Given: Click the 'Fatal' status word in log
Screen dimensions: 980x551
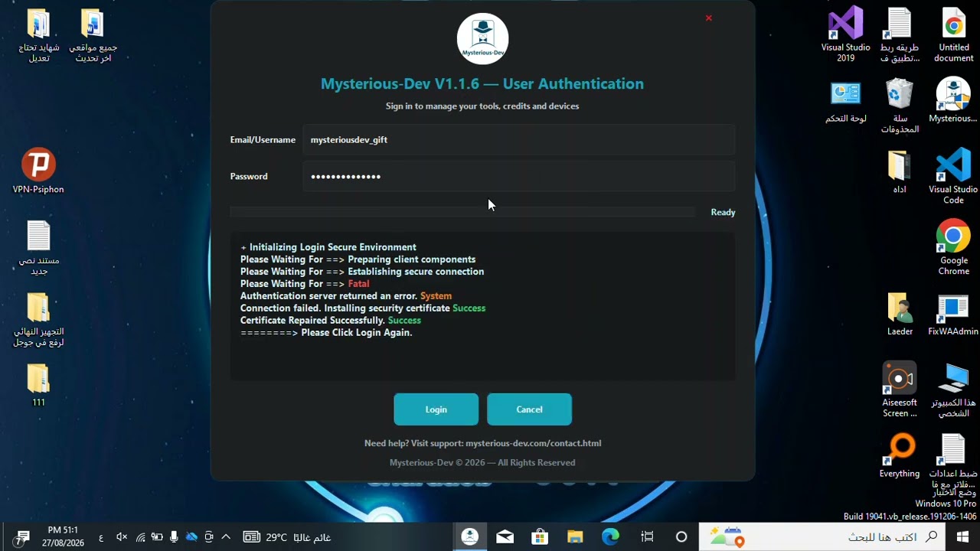Looking at the screenshot, I should (x=358, y=284).
